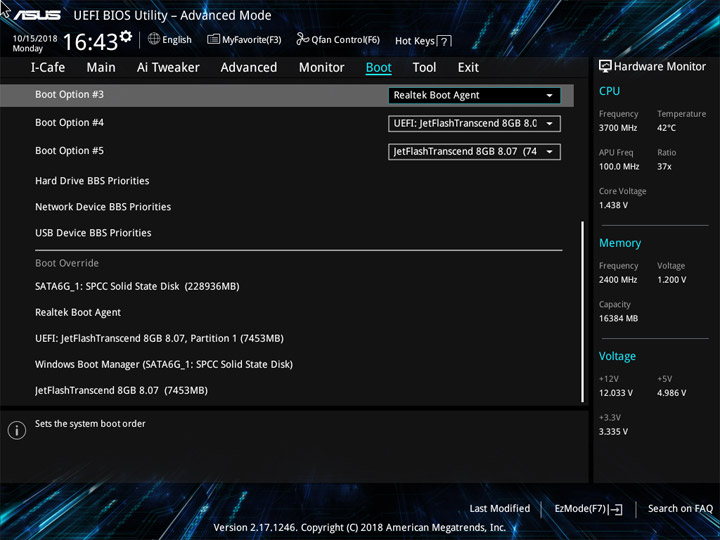The width and height of the screenshot is (720, 540).
Task: Switch to the Main tab
Action: point(101,68)
